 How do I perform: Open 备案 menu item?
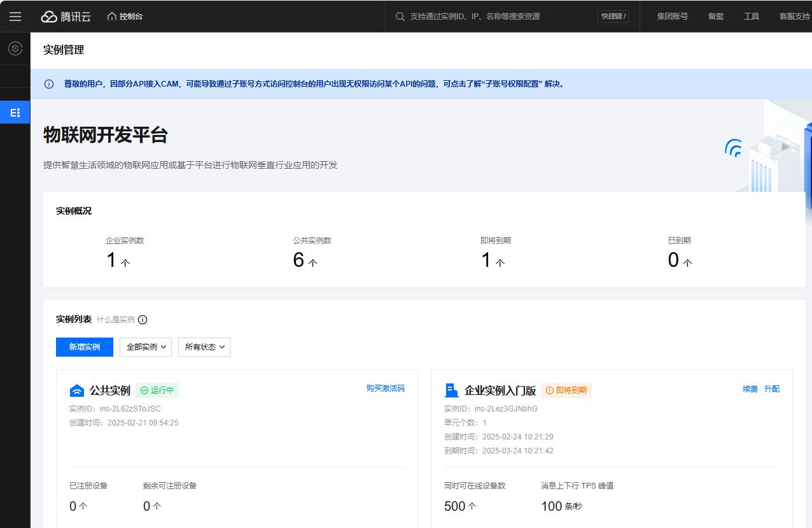click(x=716, y=17)
